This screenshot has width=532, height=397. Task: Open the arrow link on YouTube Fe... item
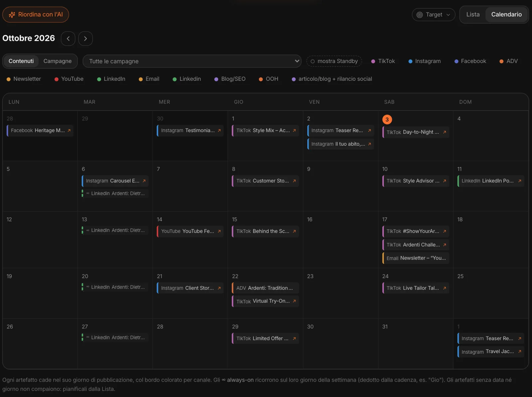(219, 231)
